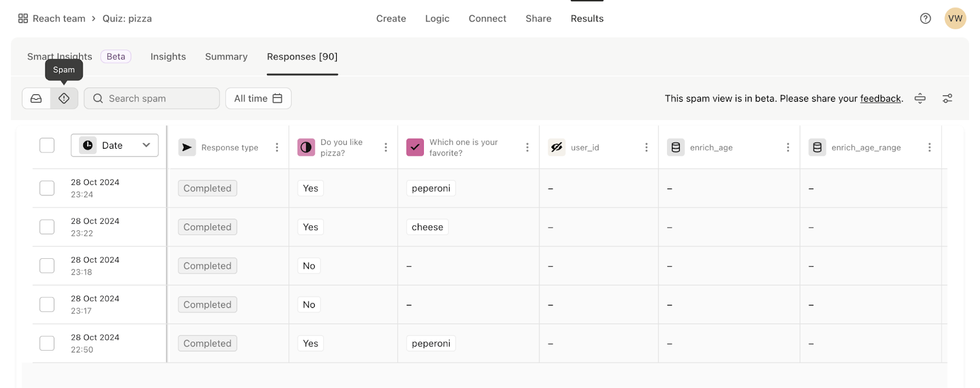
Task: Check the select-all responses checkbox
Action: tap(47, 145)
